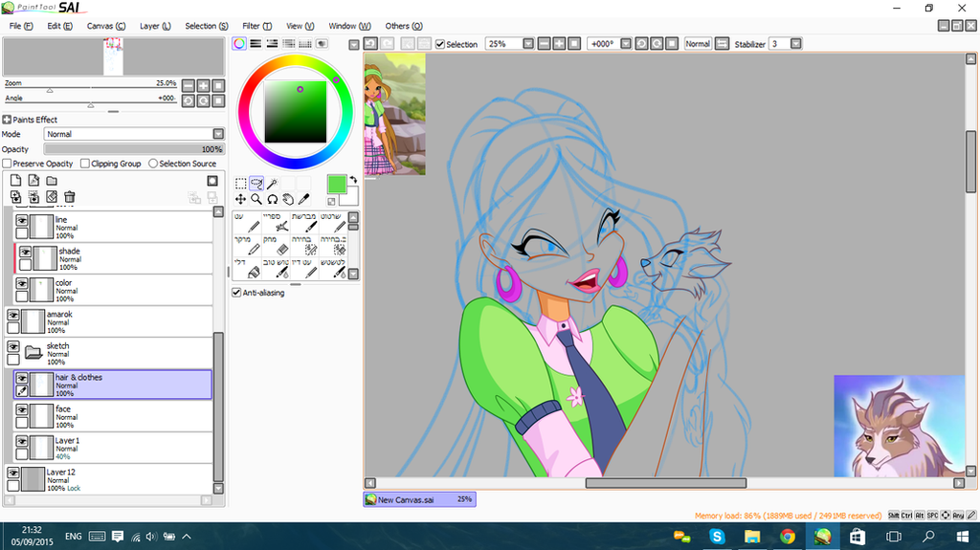Viewport: 980px width, 550px height.
Task: Choose the eraser brush מחק
Action: [x=277, y=245]
